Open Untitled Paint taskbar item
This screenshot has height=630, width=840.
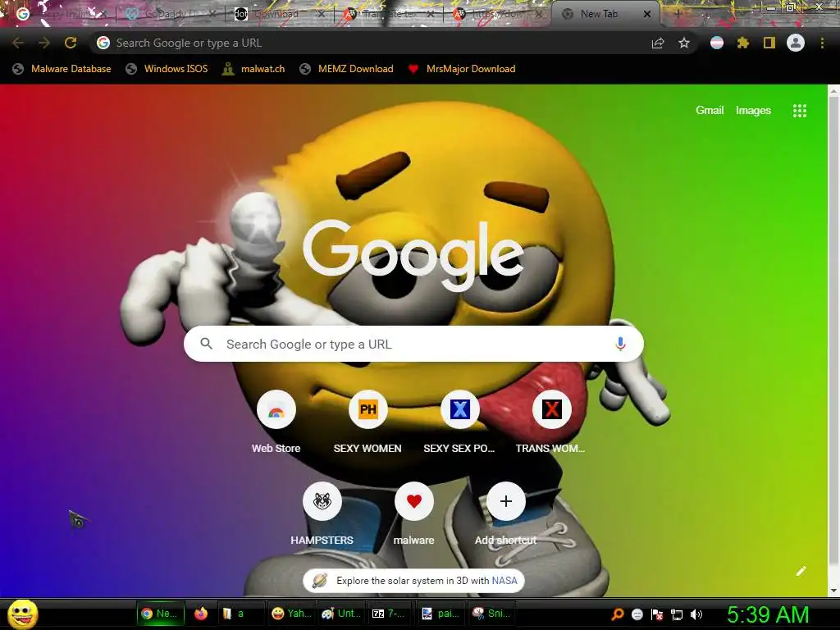point(341,614)
